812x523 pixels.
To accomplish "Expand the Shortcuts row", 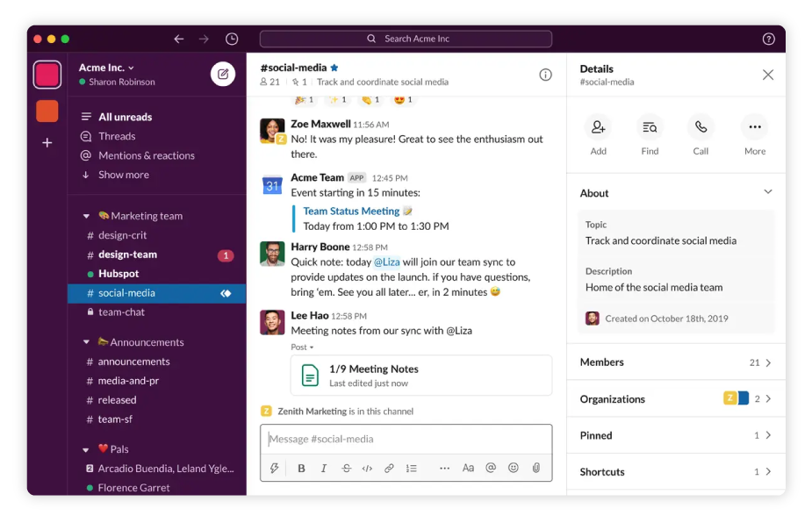I will (x=676, y=472).
